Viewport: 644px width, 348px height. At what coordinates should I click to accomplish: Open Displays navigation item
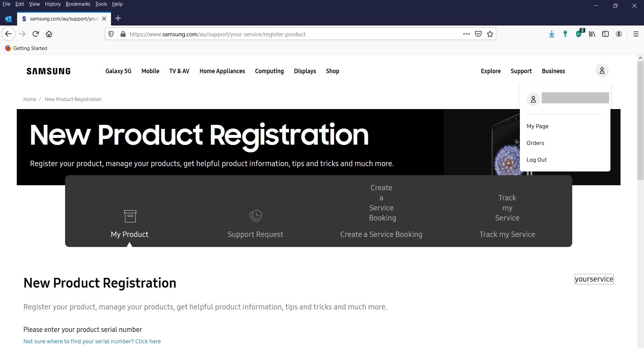point(305,71)
